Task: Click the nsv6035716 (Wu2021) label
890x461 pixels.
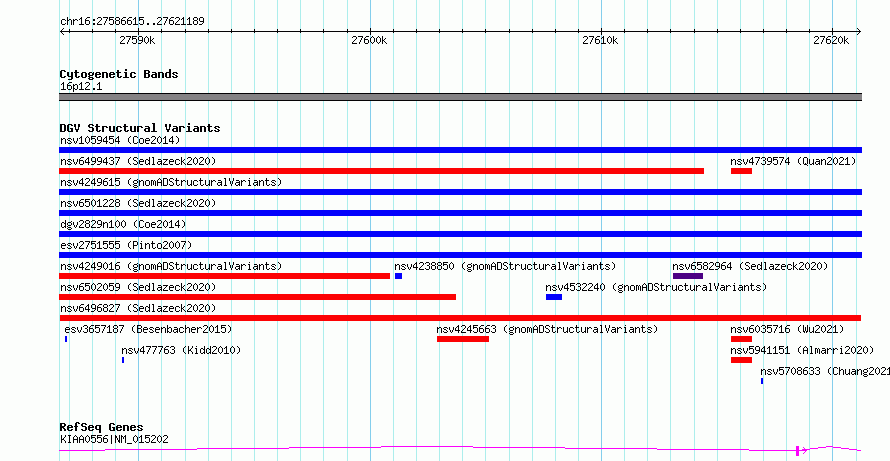Action: [787, 330]
